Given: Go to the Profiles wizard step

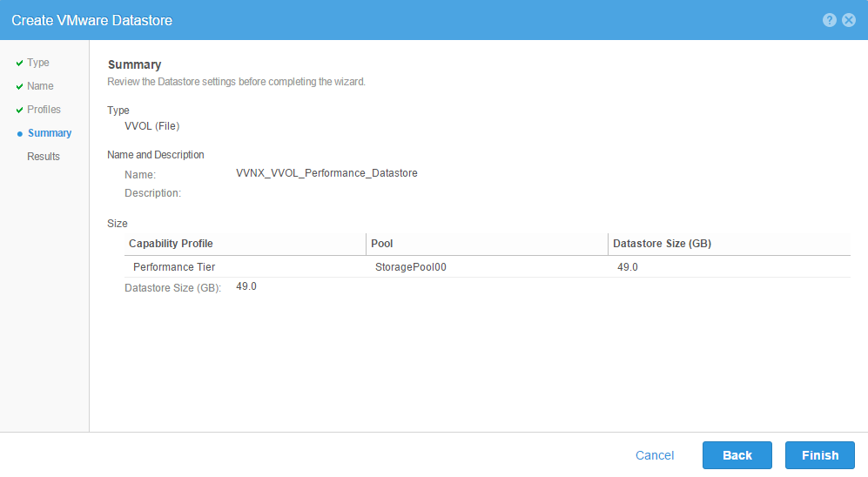Looking at the screenshot, I should [44, 110].
